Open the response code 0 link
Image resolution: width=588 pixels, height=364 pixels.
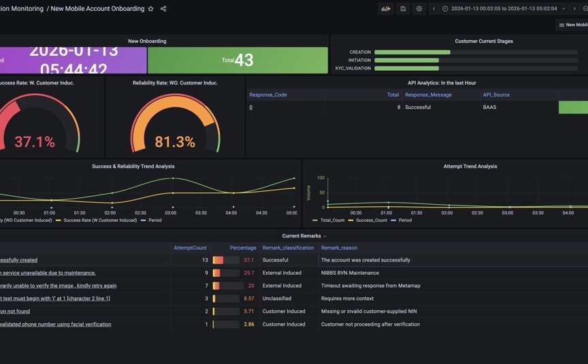click(251, 107)
